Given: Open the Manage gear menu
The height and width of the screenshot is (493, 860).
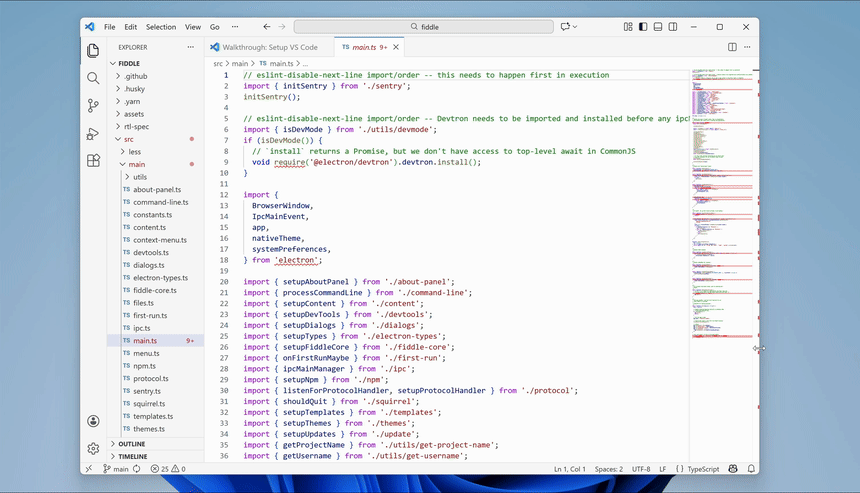Looking at the screenshot, I should tap(93, 449).
